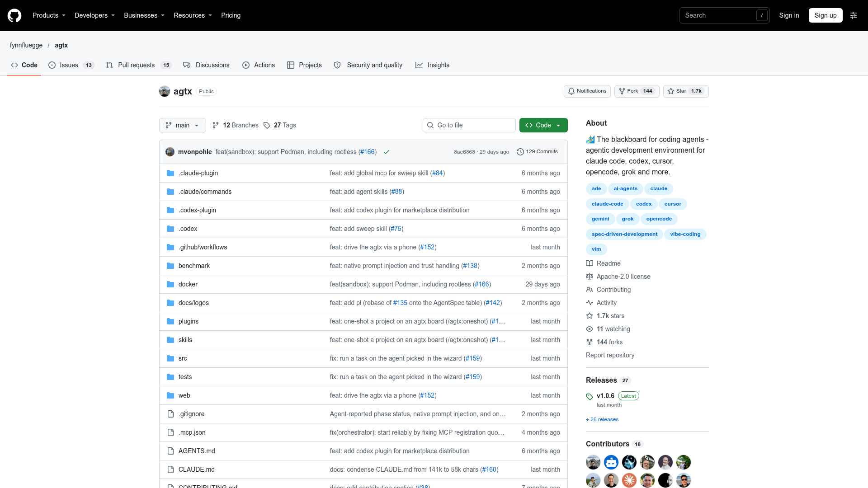The image size is (868, 488).
Task: Open the + 26 releases link
Action: pos(602,419)
